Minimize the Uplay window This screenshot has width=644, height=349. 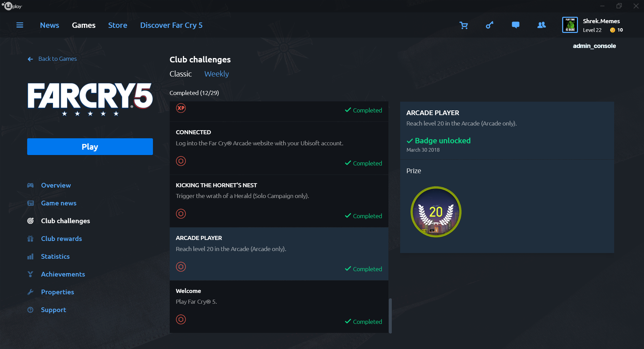(602, 6)
